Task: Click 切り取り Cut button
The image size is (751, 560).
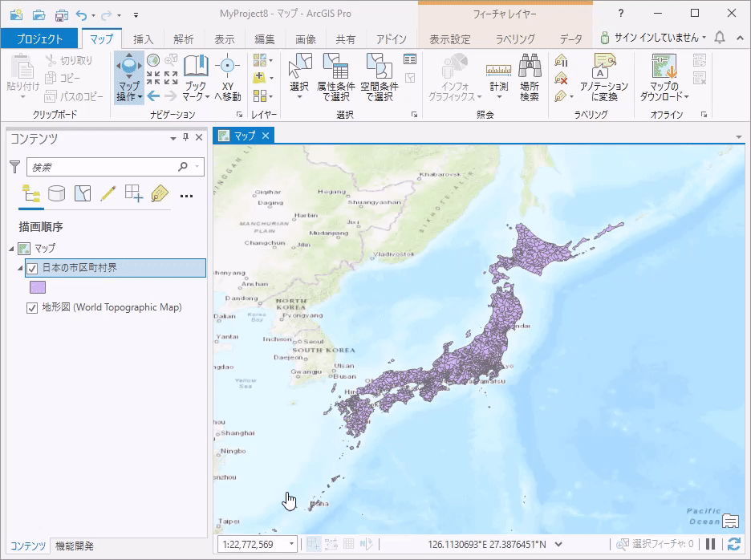Action: pyautogui.click(x=69, y=60)
